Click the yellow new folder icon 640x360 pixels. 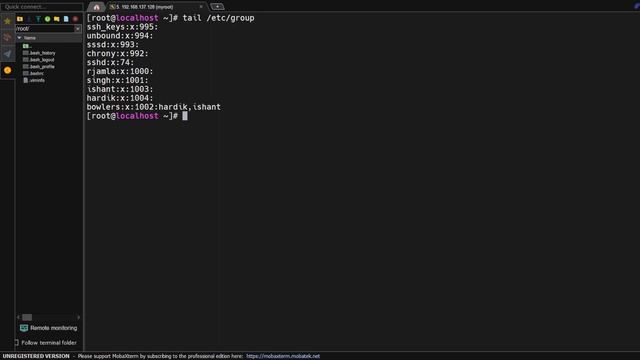pos(57,19)
